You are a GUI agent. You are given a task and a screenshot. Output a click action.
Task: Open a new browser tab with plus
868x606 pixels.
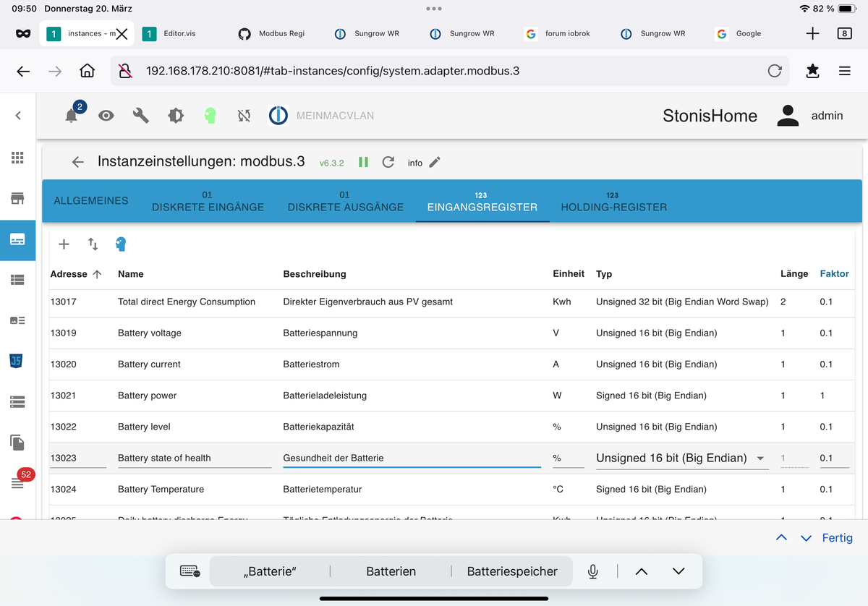(812, 33)
